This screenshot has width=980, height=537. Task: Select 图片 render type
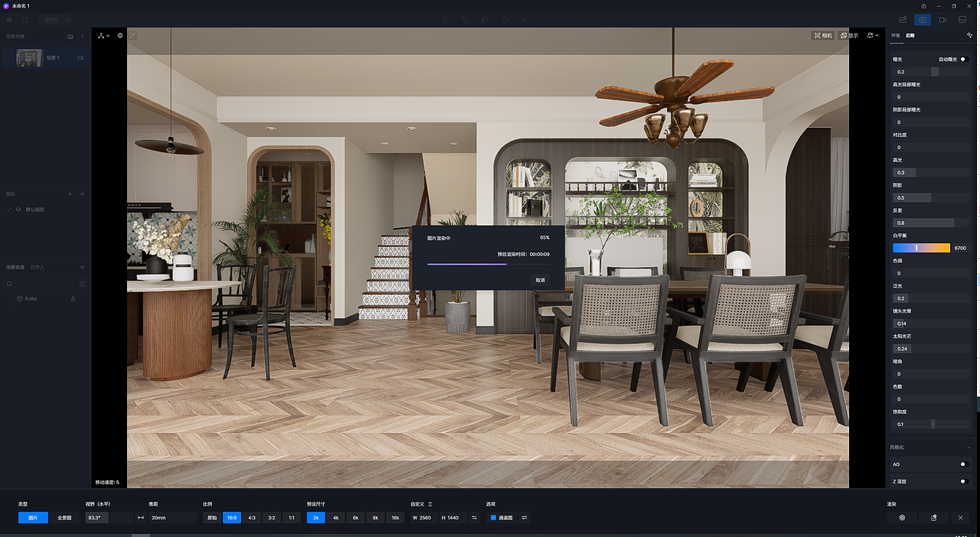tap(33, 518)
